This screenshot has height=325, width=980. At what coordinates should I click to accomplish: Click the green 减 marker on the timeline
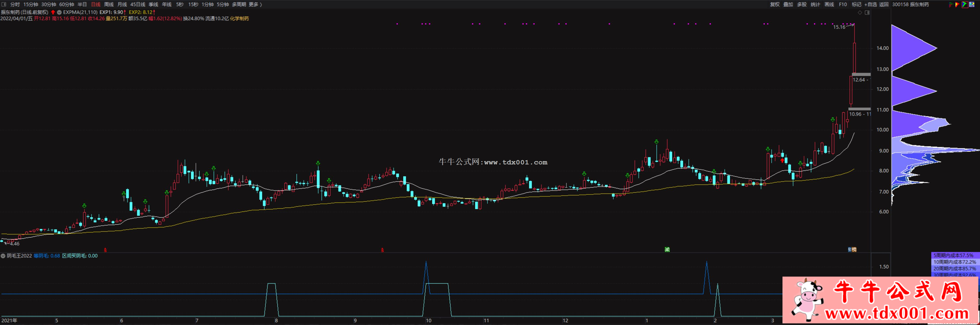pos(667,249)
